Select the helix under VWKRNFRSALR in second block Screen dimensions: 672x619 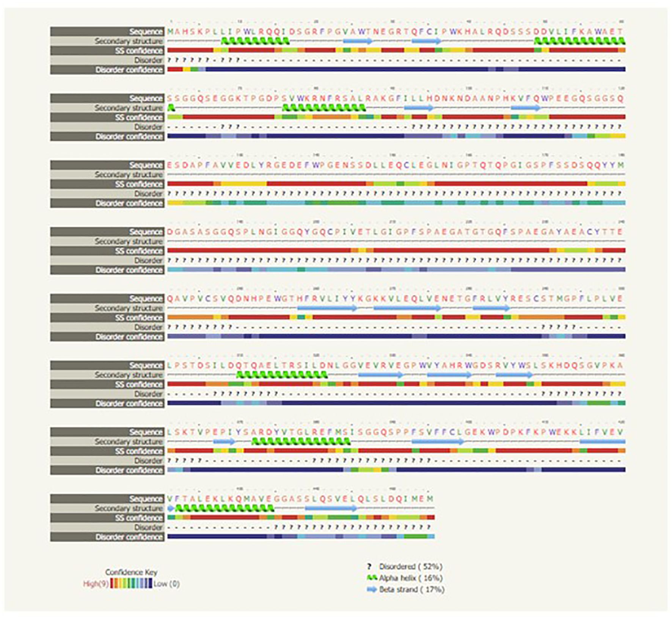pos(324,108)
